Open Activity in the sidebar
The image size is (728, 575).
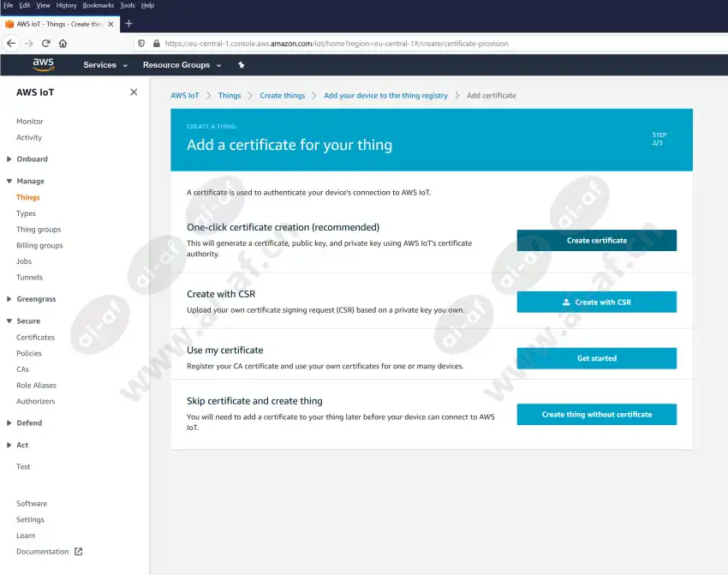(29, 137)
